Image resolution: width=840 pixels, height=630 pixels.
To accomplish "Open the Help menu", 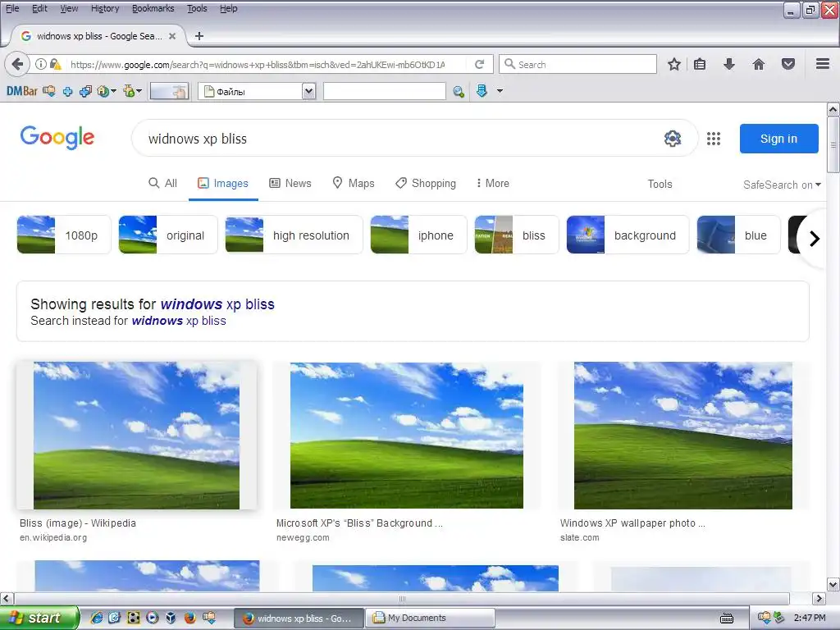I will click(x=228, y=8).
